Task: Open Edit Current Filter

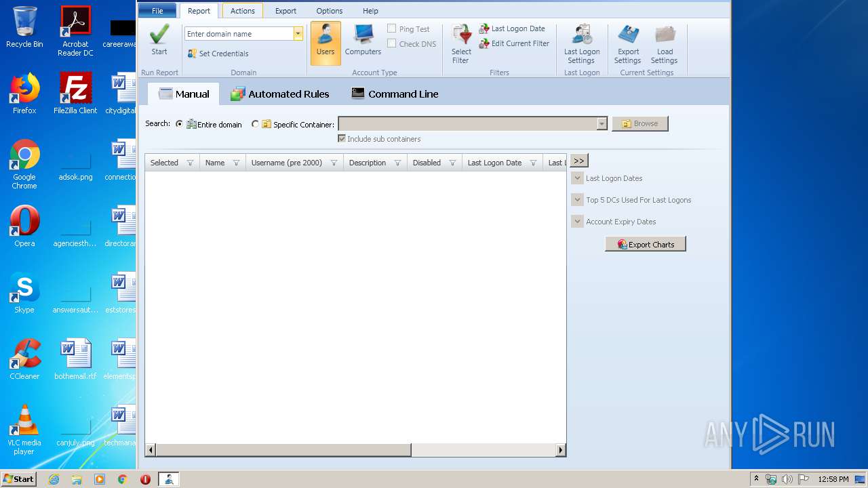Action: (x=514, y=43)
